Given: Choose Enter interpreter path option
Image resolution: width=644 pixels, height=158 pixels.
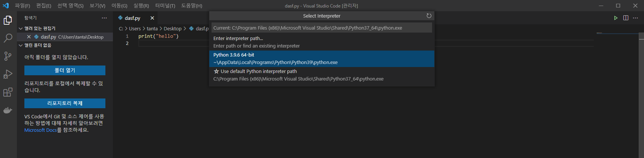Looking at the screenshot, I should coord(322,42).
